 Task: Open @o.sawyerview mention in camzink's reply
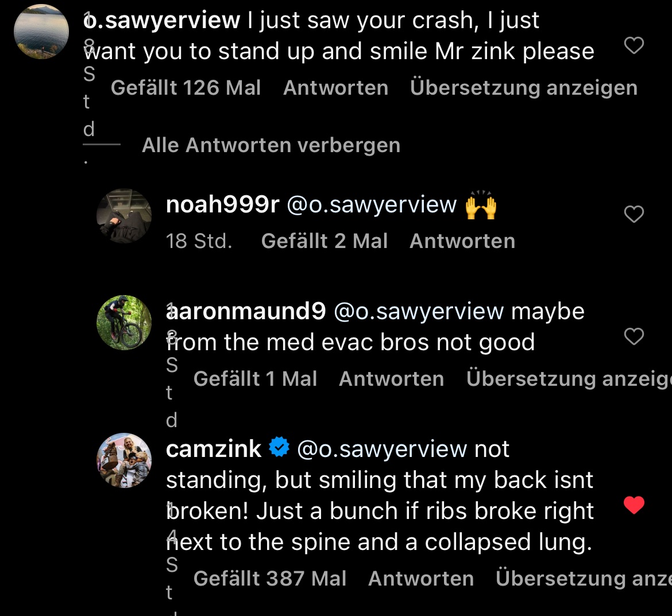point(381,449)
